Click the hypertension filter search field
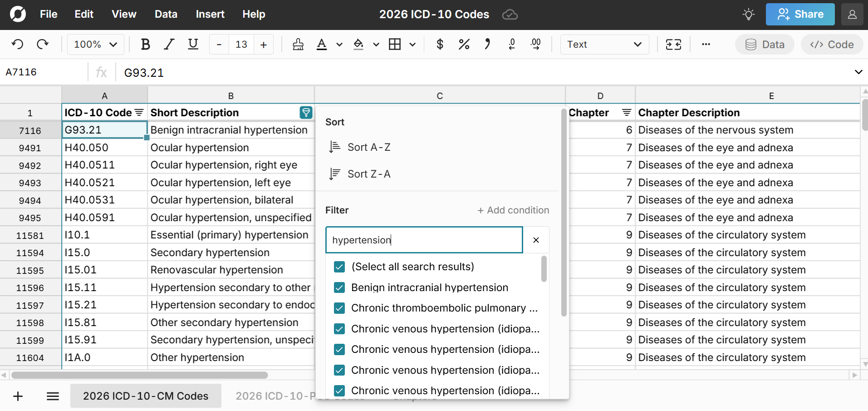The image size is (868, 411). [424, 240]
